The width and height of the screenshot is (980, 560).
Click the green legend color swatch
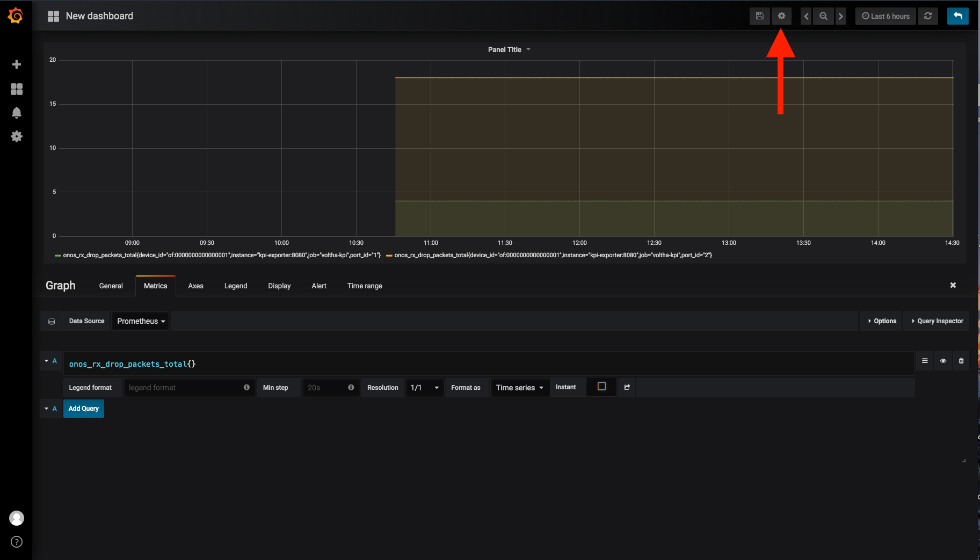(x=57, y=256)
